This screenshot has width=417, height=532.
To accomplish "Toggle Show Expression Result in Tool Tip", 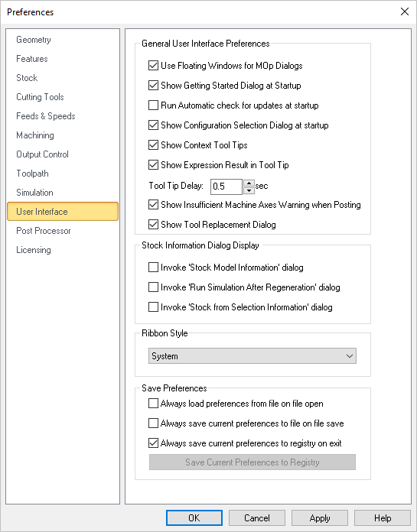I will (x=153, y=165).
